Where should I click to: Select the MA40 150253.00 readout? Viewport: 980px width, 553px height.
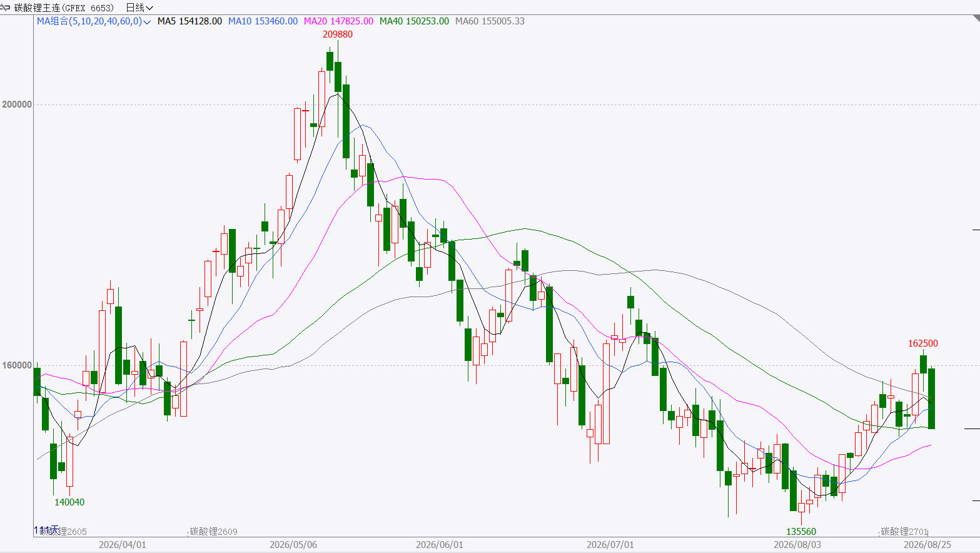[x=414, y=21]
